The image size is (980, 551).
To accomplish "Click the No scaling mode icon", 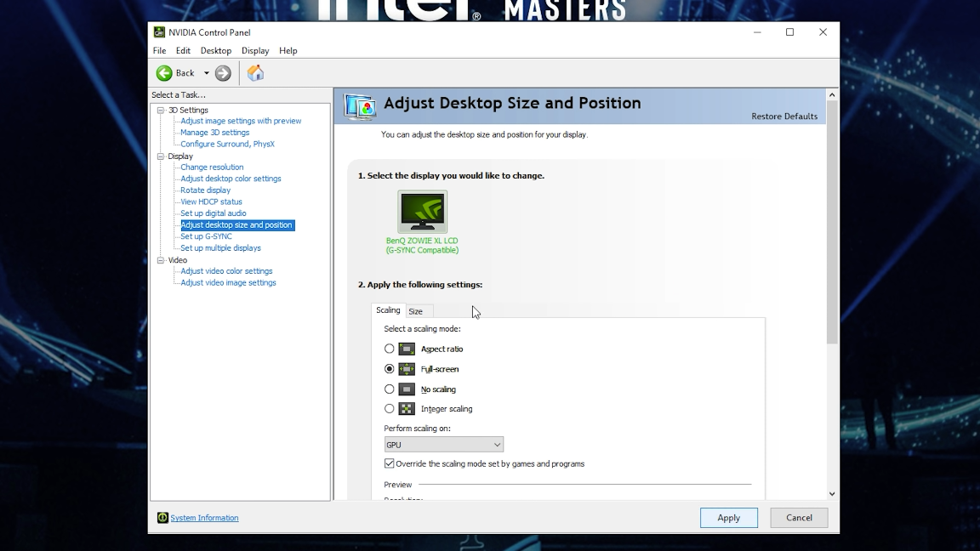I will [x=407, y=389].
